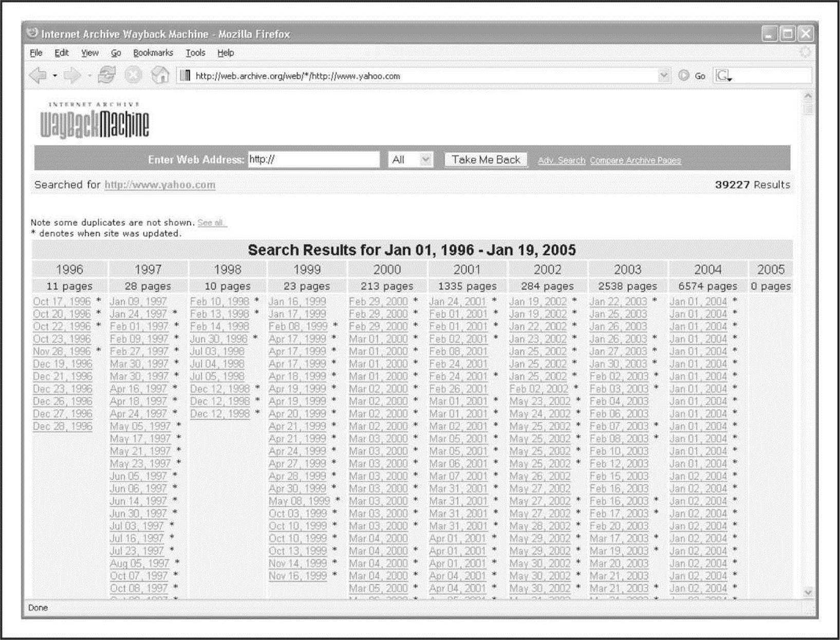Open the Help menu

coord(226,52)
